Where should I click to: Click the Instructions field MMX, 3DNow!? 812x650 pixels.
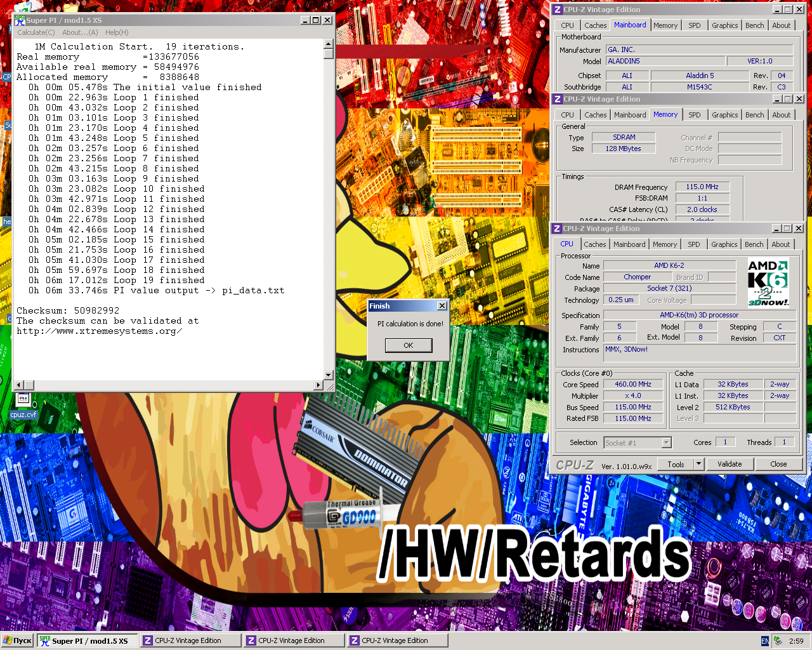[699, 354]
